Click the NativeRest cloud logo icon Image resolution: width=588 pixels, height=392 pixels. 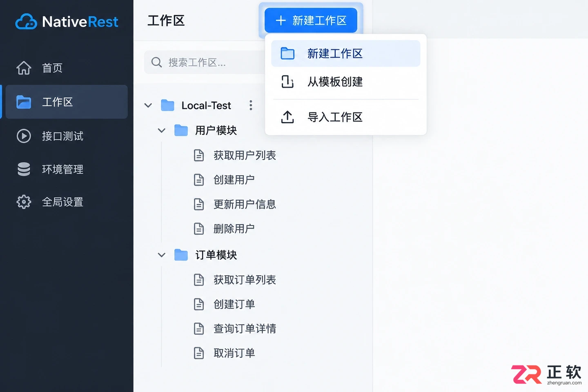pyautogui.click(x=26, y=21)
